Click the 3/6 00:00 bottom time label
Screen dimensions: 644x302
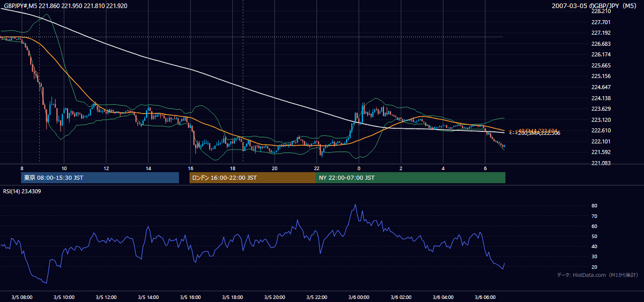click(359, 297)
